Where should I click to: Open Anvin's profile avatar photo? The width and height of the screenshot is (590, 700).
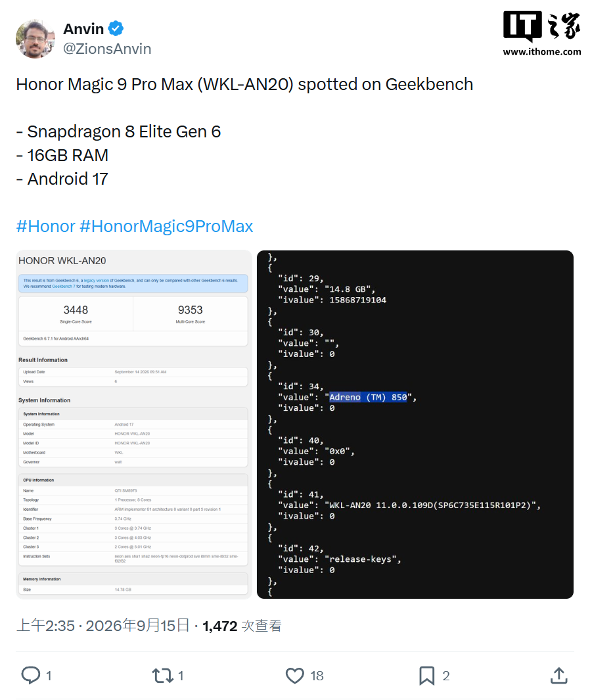pos(35,39)
